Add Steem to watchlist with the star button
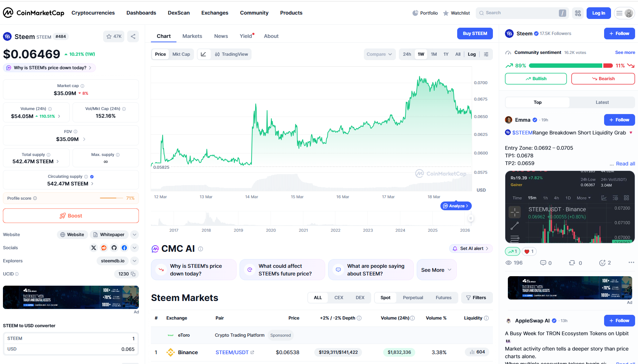The width and height of the screenshot is (638, 364). [114, 36]
